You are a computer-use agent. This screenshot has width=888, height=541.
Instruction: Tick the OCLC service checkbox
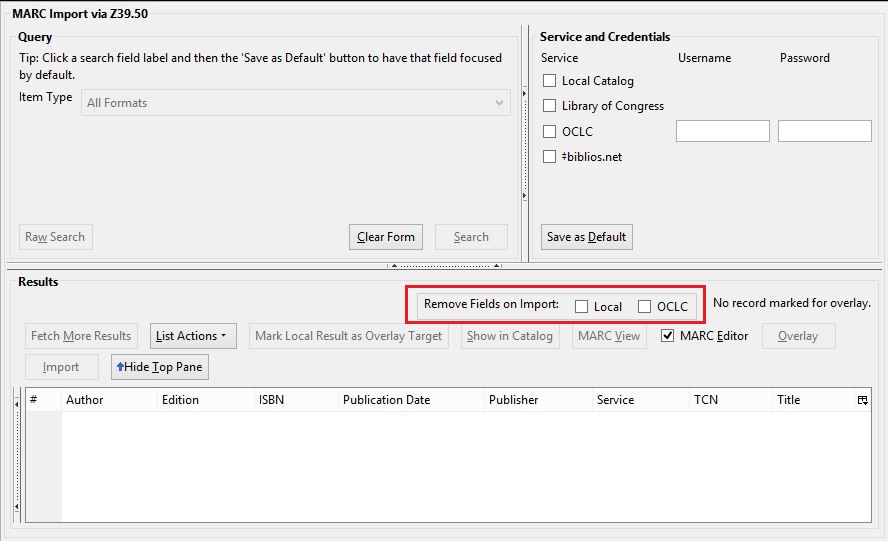click(549, 131)
